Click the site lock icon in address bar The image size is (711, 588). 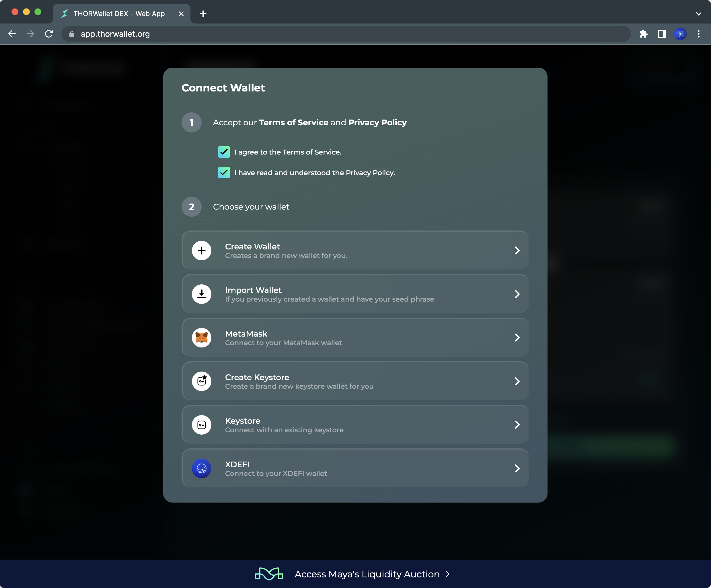coord(71,34)
